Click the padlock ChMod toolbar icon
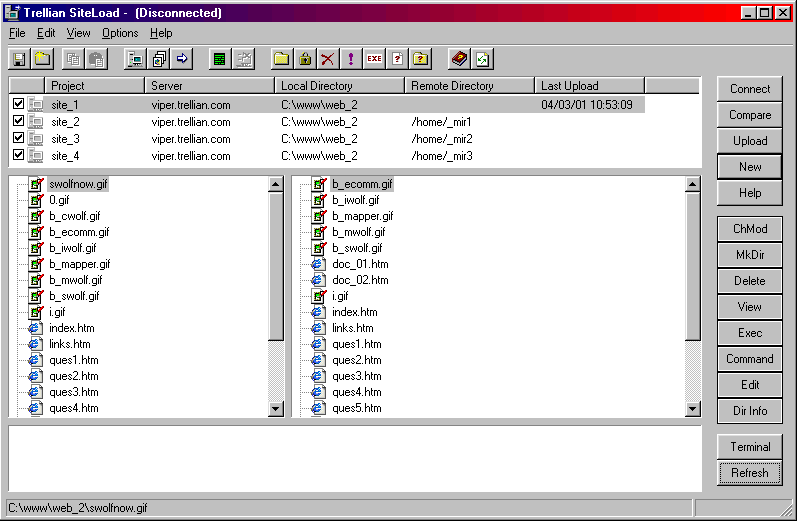 (305, 59)
